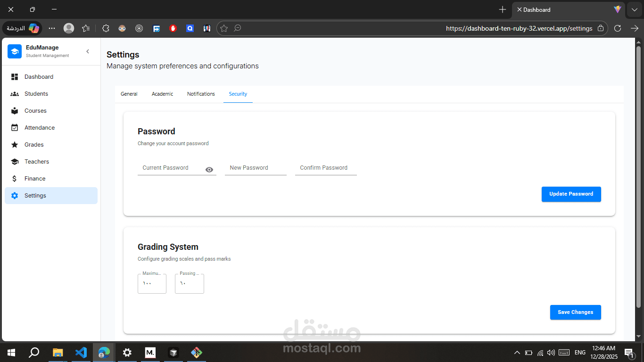Open File Explorer from taskbar
The height and width of the screenshot is (362, 644).
pyautogui.click(x=58, y=352)
